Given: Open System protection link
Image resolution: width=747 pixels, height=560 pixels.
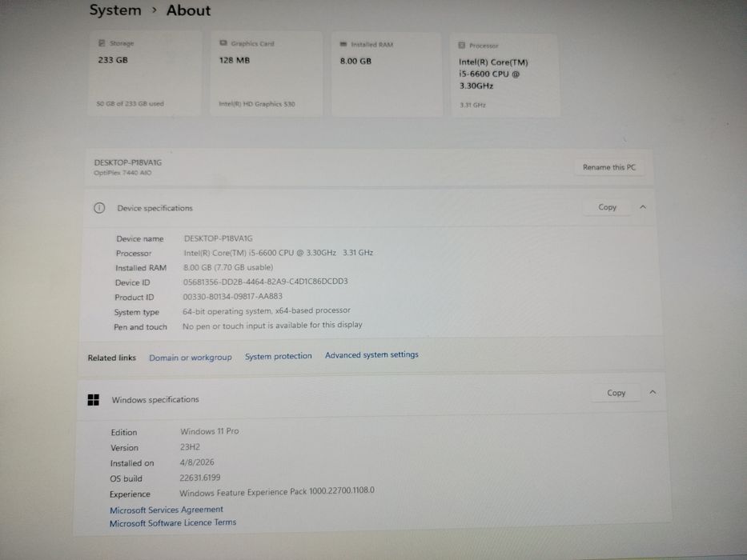Looking at the screenshot, I should [x=278, y=356].
